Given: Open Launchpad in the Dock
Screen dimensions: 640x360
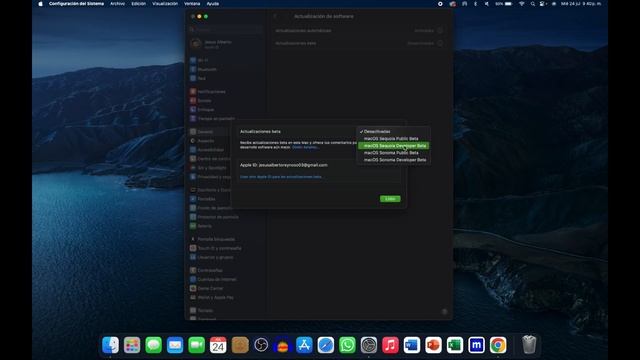Looking at the screenshot, I should [x=132, y=345].
